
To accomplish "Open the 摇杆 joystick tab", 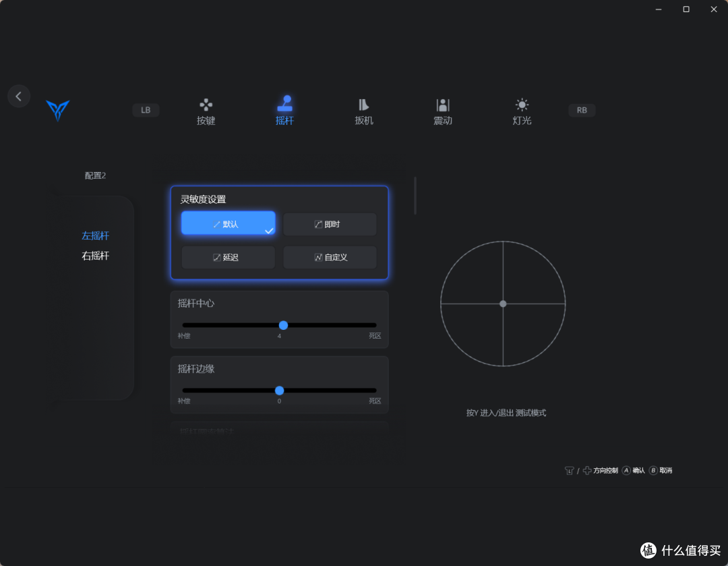I will click(x=284, y=111).
